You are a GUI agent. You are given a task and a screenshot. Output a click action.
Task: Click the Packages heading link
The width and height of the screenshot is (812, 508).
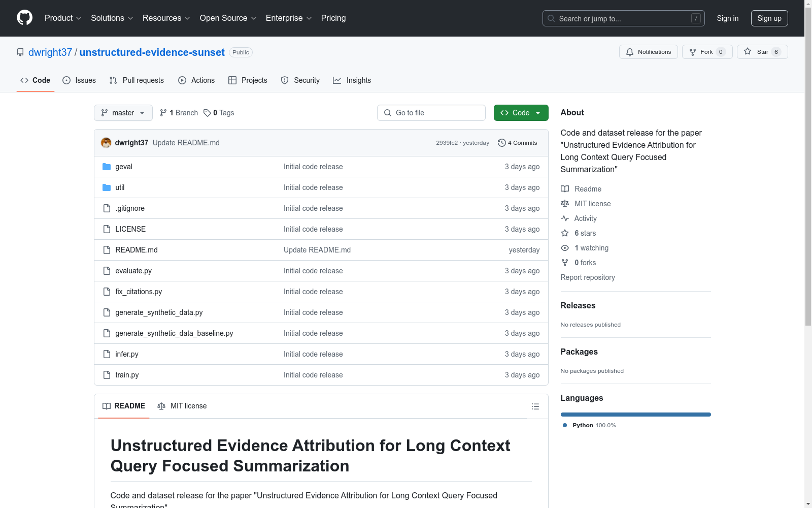[579, 352]
